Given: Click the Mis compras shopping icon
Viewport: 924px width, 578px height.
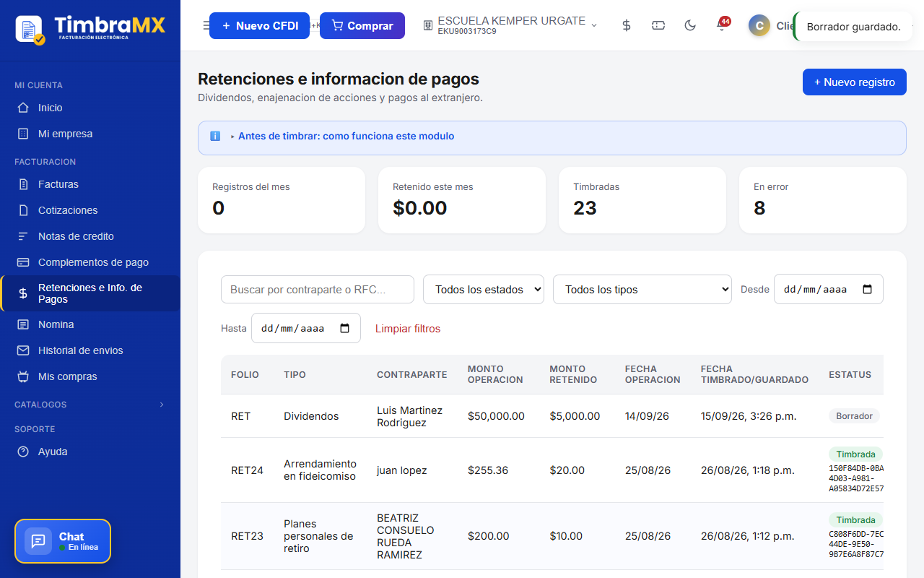Looking at the screenshot, I should coord(23,376).
